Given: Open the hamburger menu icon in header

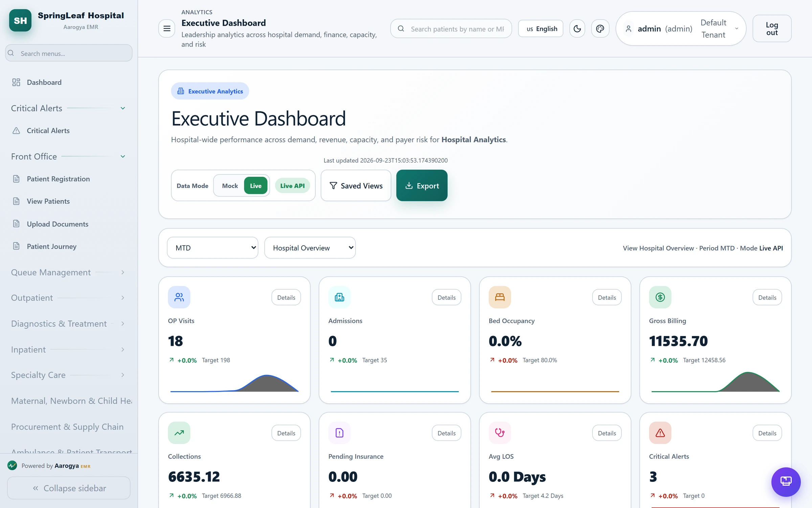Looking at the screenshot, I should [x=167, y=28].
